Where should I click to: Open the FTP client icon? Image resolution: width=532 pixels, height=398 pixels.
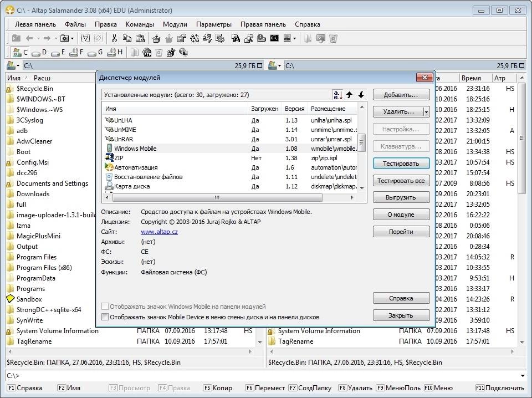147,52
